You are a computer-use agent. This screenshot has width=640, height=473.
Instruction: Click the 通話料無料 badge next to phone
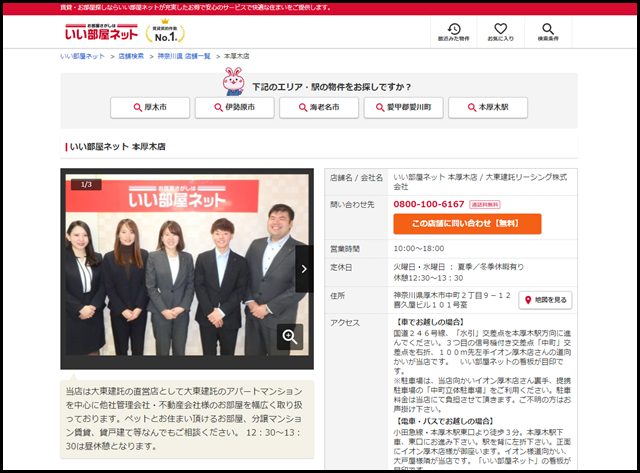(x=485, y=204)
